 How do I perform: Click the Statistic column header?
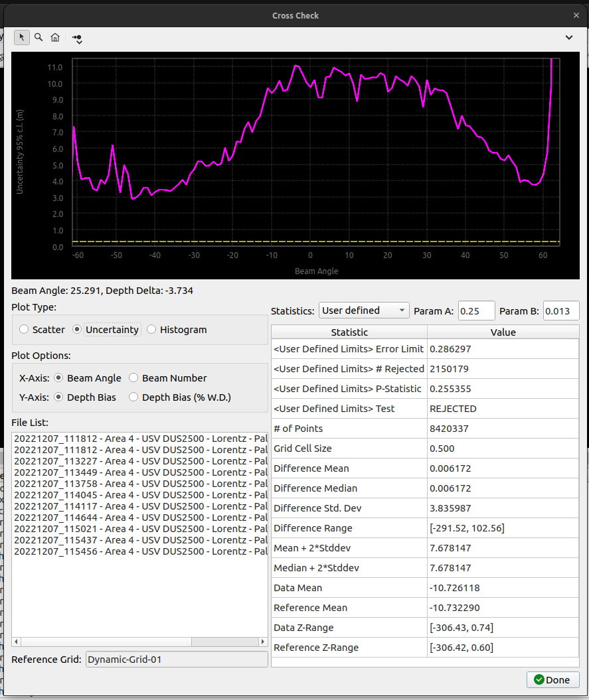coord(349,332)
